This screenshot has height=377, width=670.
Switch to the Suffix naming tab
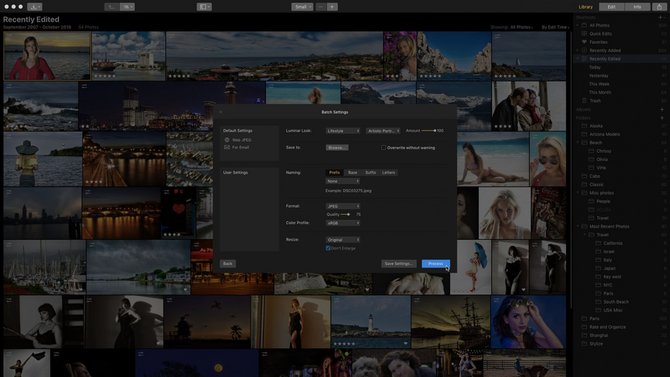pos(370,173)
